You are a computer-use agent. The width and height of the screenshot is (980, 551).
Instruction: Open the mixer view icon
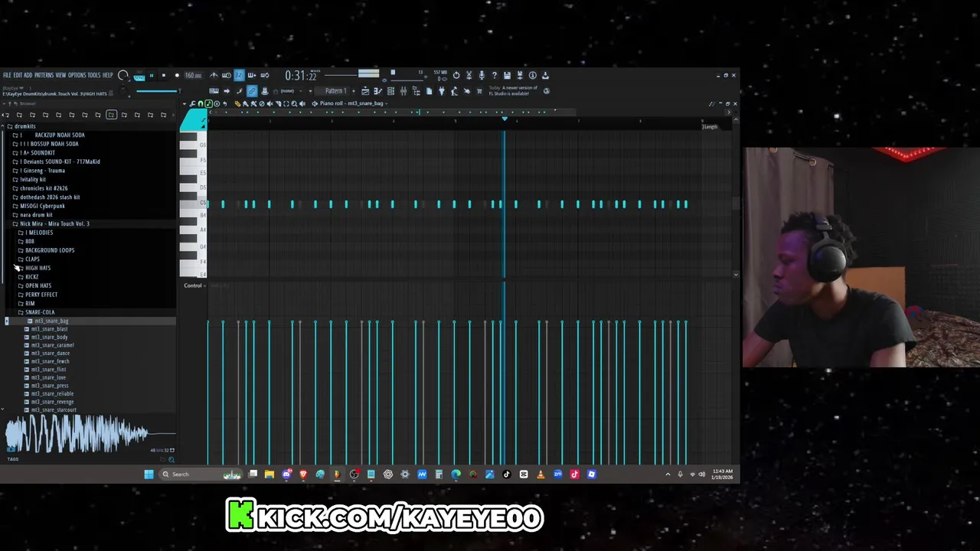click(403, 91)
